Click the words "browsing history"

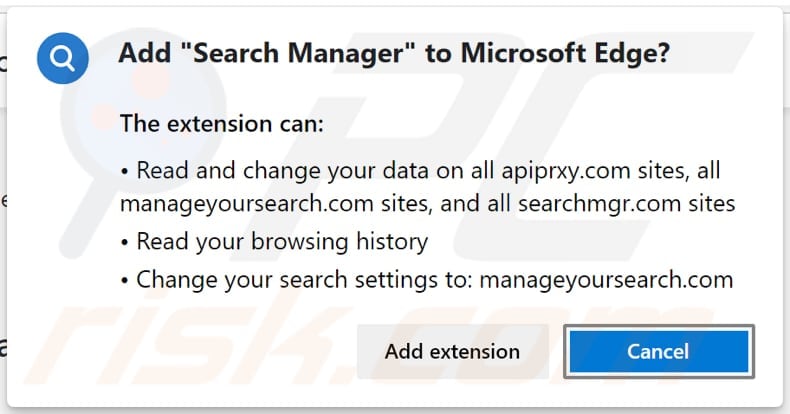point(340,241)
